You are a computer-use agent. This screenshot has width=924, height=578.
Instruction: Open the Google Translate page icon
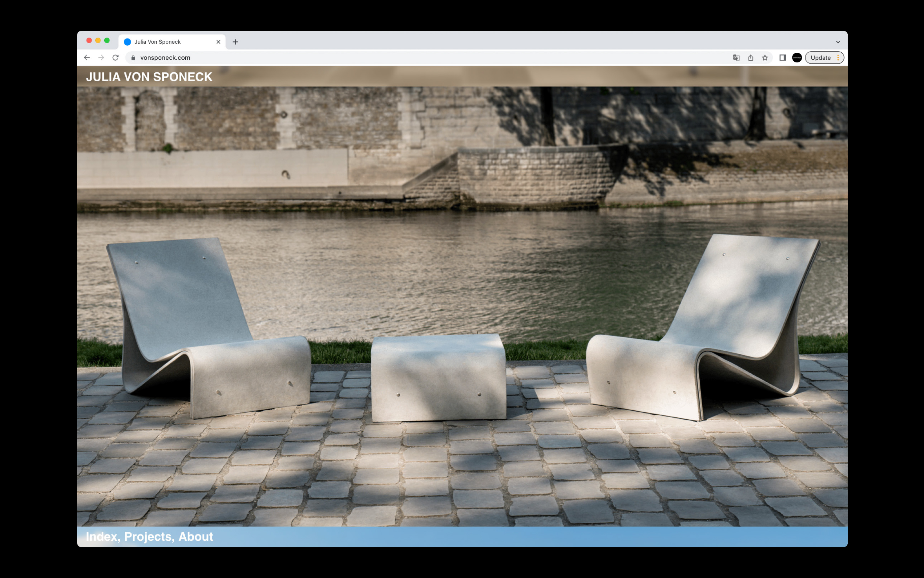736,58
